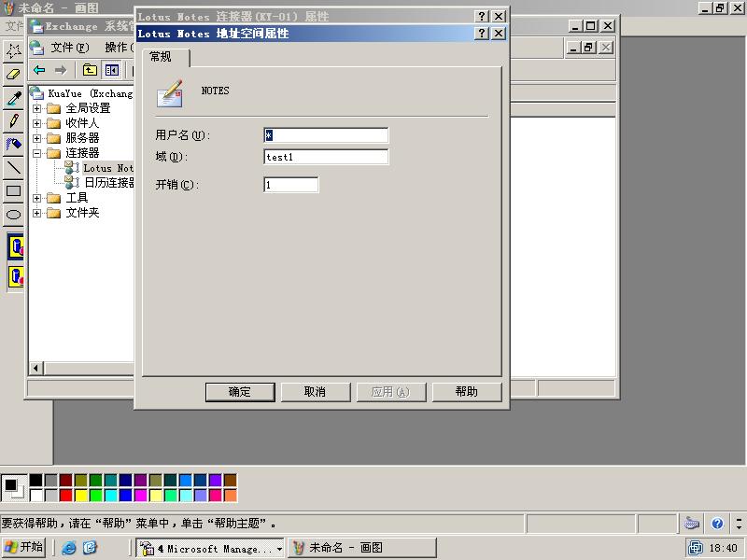Open Internet Explorer from quick launch
The height and width of the screenshot is (560, 747).
pyautogui.click(x=68, y=548)
